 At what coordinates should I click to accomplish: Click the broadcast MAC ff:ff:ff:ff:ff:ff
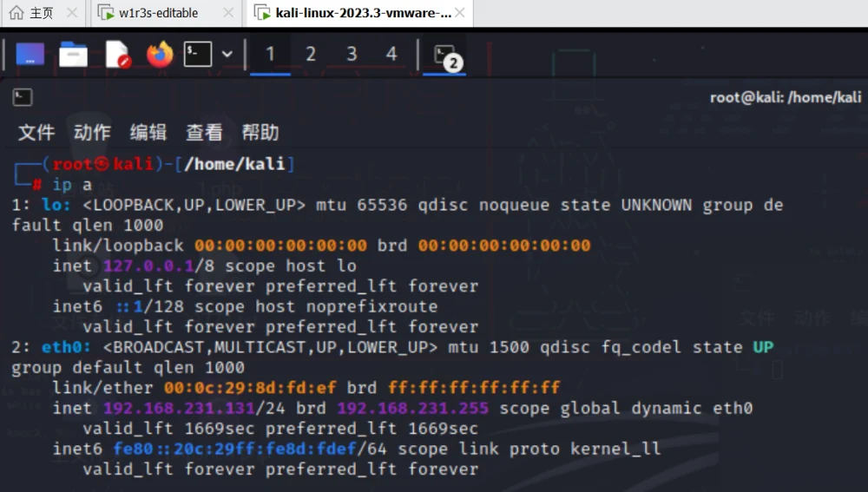(x=474, y=387)
